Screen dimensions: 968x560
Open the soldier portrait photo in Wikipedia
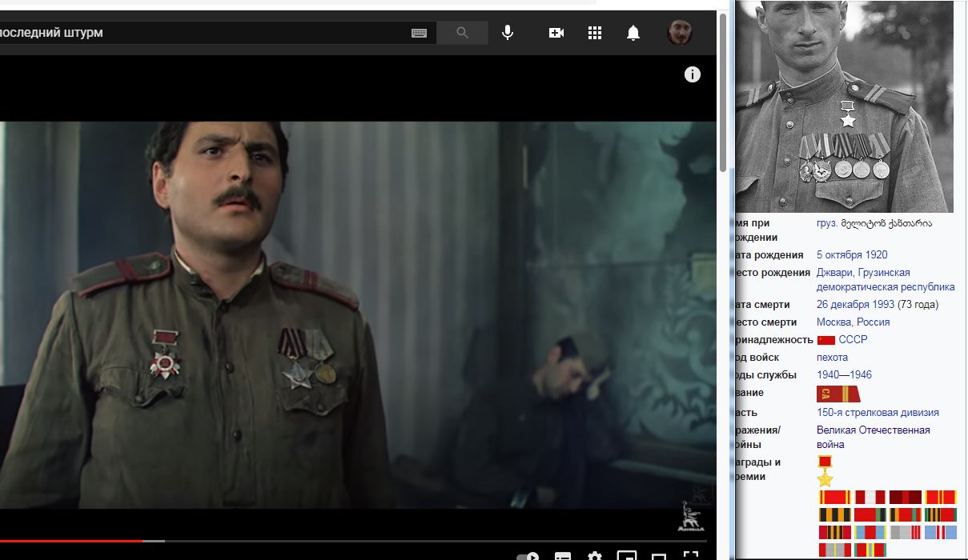(x=845, y=106)
